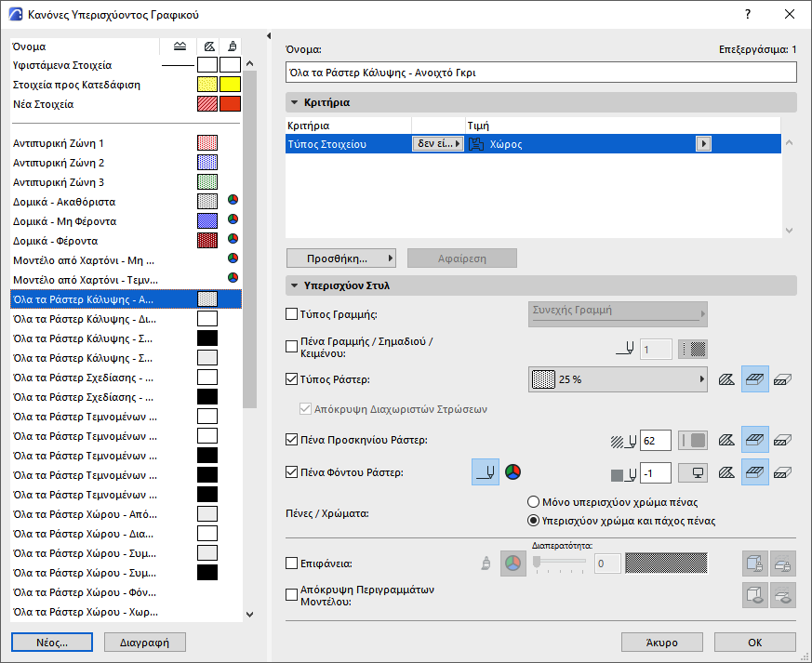Click foreground pen color swatch beside 62
This screenshot has height=663, width=812.
click(x=693, y=441)
